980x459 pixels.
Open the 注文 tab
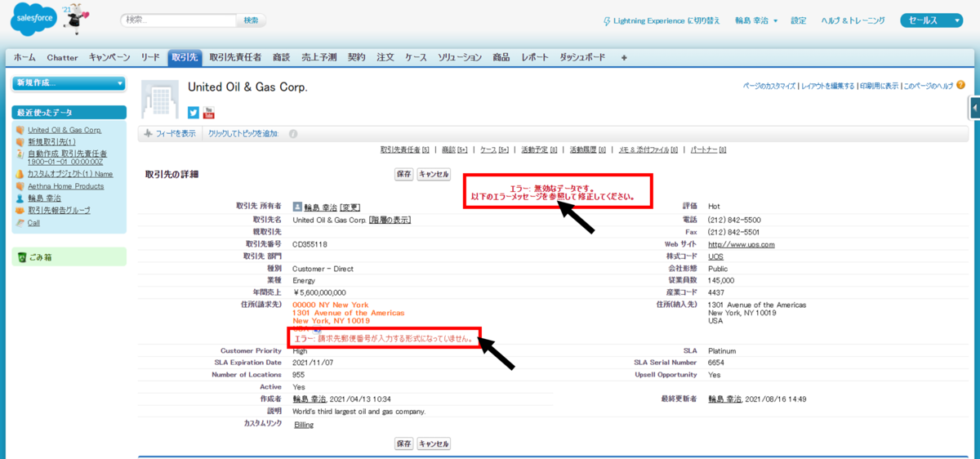tap(385, 58)
